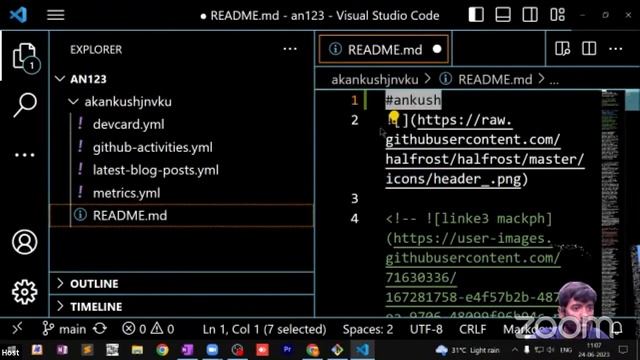640x360 pixels.
Task: Change indentation via Spaces: 2
Action: click(368, 329)
